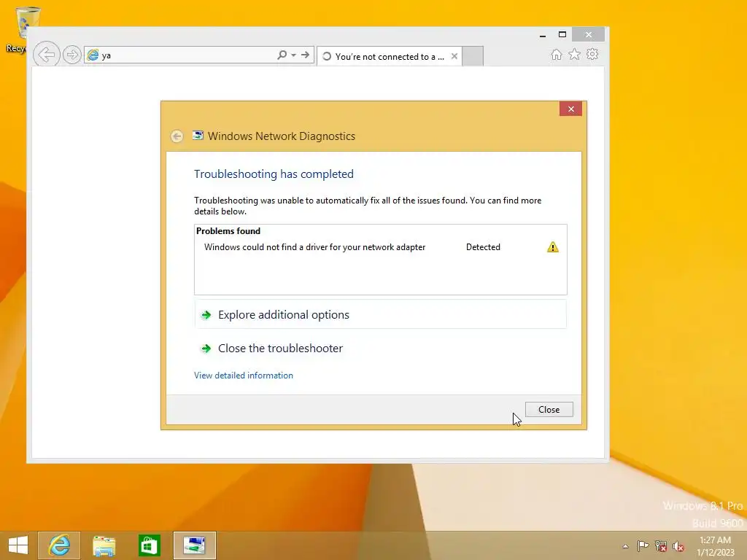This screenshot has height=560, width=747.
Task: Open File Explorer from taskbar
Action: pyautogui.click(x=104, y=545)
